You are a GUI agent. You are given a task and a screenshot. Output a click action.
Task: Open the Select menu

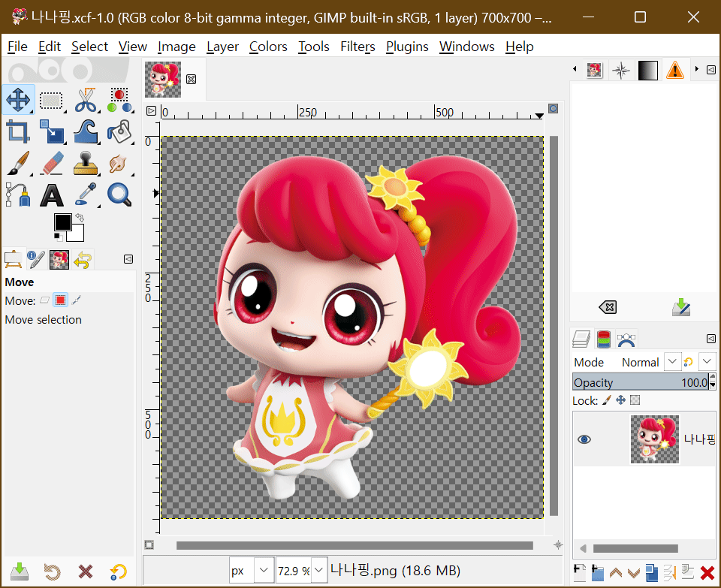[x=89, y=47]
